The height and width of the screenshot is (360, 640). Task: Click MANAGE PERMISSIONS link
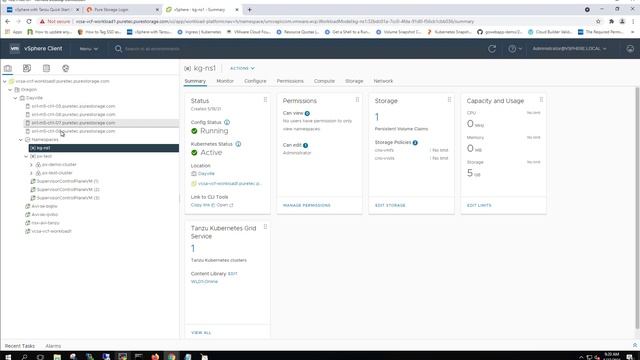point(307,205)
